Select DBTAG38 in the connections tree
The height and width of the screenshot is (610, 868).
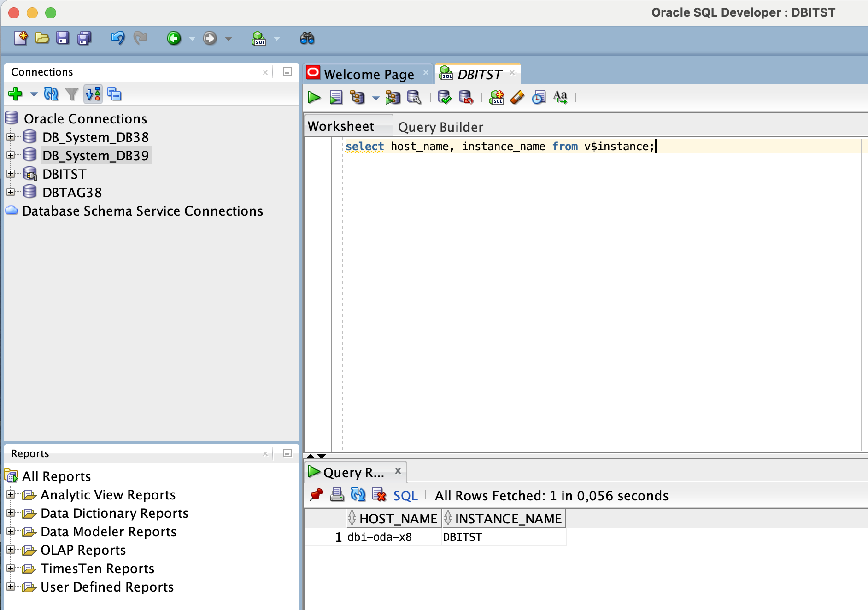(x=72, y=193)
